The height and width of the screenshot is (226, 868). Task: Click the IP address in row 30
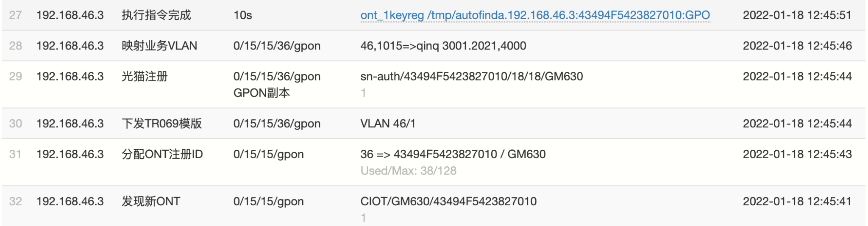pos(70,124)
